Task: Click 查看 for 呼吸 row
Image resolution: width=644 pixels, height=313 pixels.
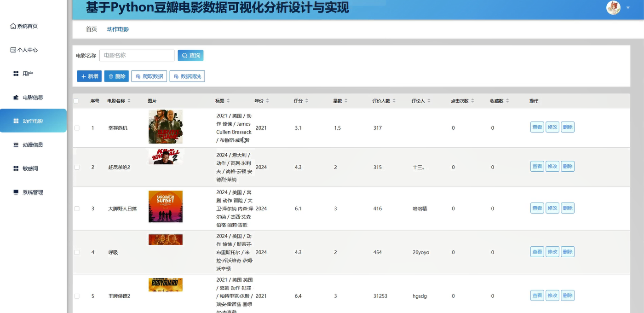Action: (x=537, y=252)
